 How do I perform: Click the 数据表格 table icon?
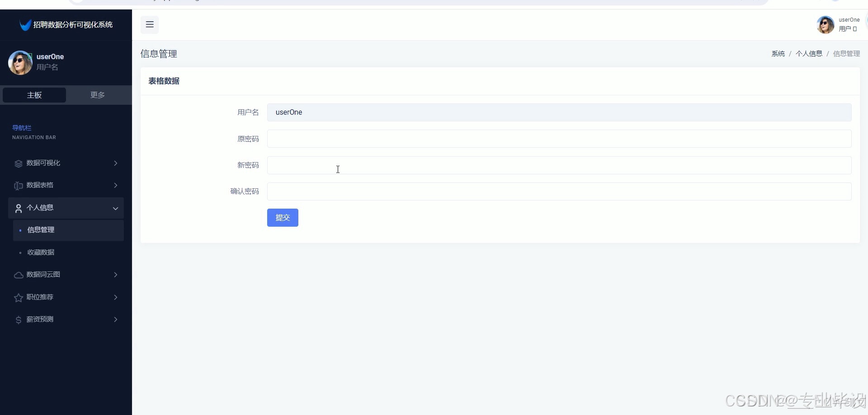[x=19, y=186]
